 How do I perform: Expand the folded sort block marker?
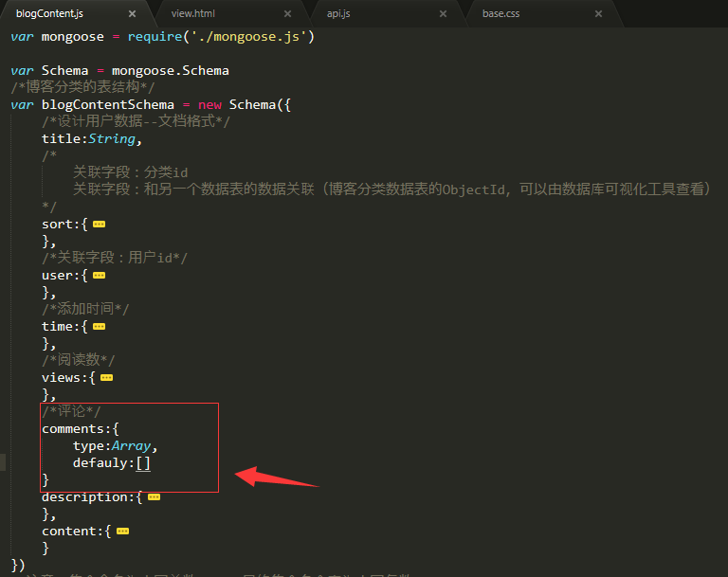[99, 225]
